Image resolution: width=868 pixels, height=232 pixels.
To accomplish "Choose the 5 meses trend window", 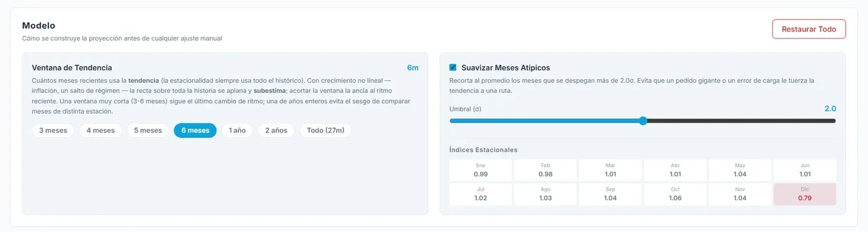I will tap(148, 131).
